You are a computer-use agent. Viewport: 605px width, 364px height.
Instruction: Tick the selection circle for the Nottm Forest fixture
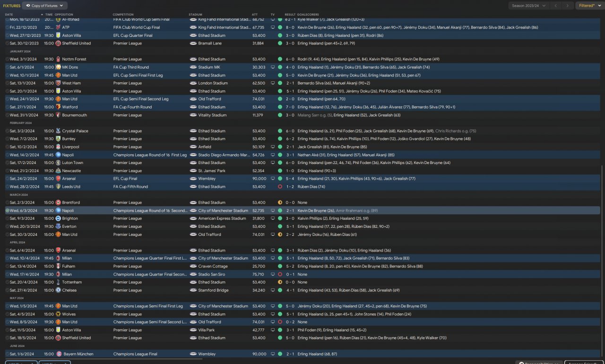tap(7, 59)
